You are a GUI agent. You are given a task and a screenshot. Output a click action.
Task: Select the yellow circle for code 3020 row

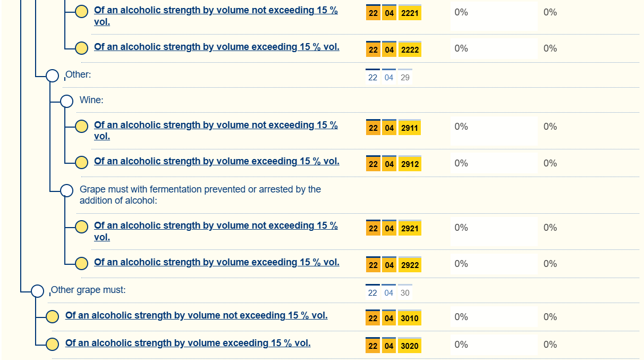(52, 344)
